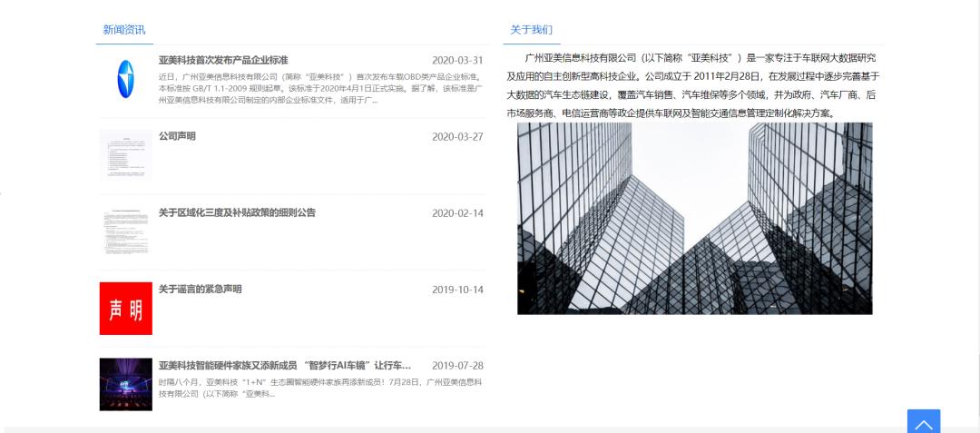Click the glass skyscraper building image
Screen dimensions: 980x433
[694, 218]
